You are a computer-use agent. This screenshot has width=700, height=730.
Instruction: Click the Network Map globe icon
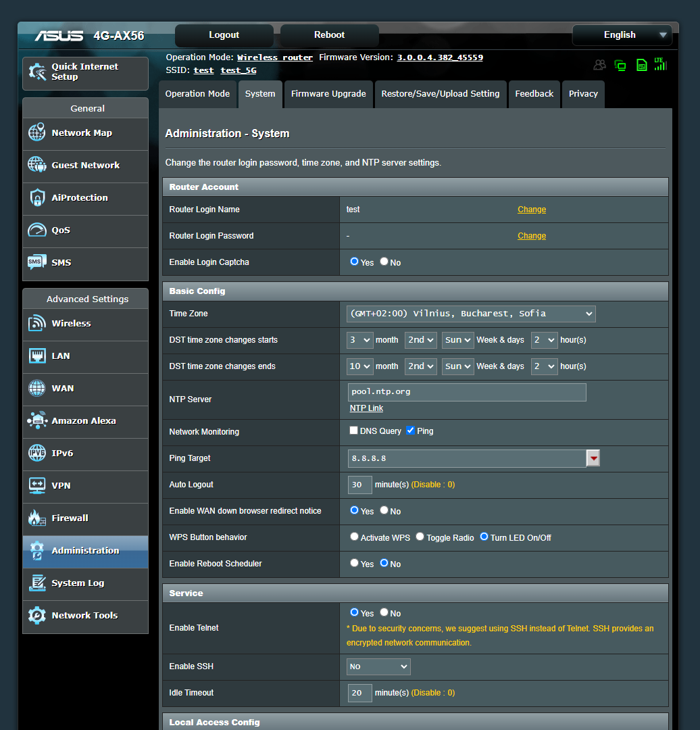36,132
